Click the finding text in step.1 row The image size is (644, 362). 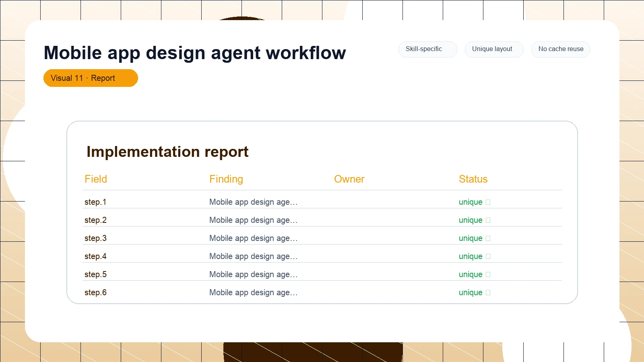(x=254, y=202)
